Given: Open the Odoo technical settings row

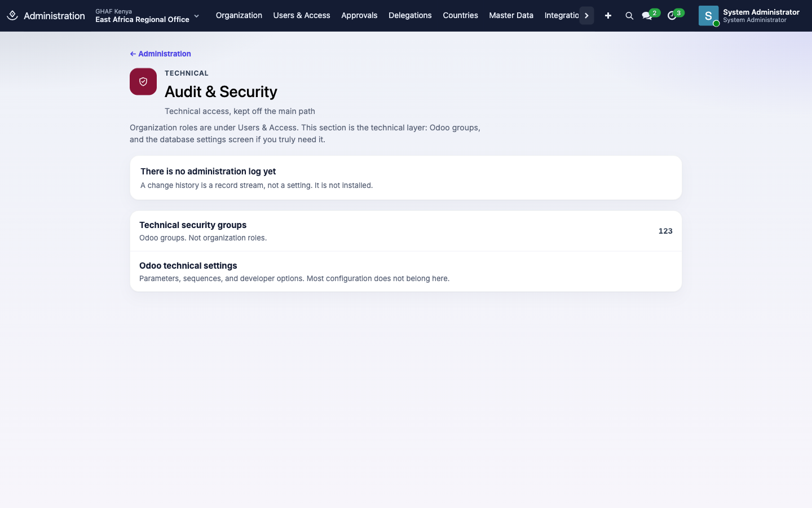Looking at the screenshot, I should (406, 271).
